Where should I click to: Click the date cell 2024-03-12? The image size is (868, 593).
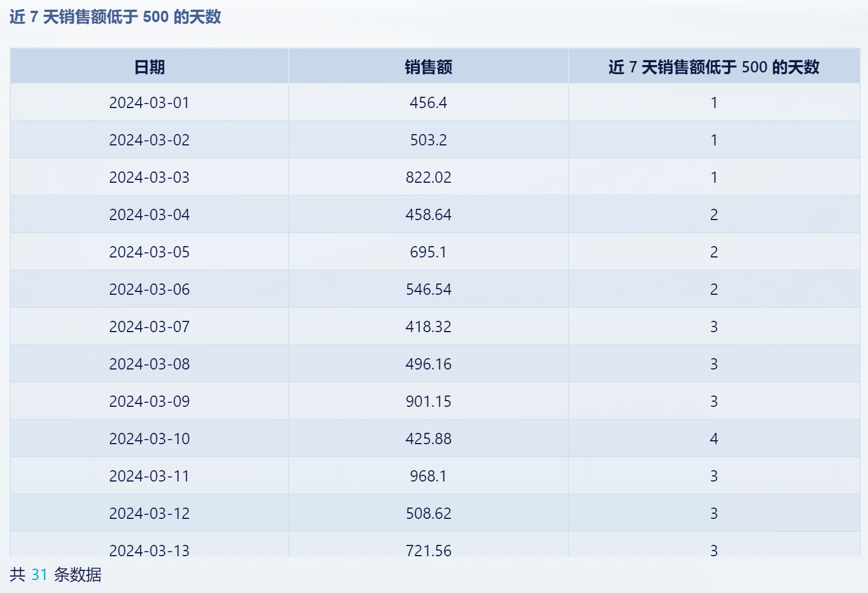pyautogui.click(x=149, y=513)
